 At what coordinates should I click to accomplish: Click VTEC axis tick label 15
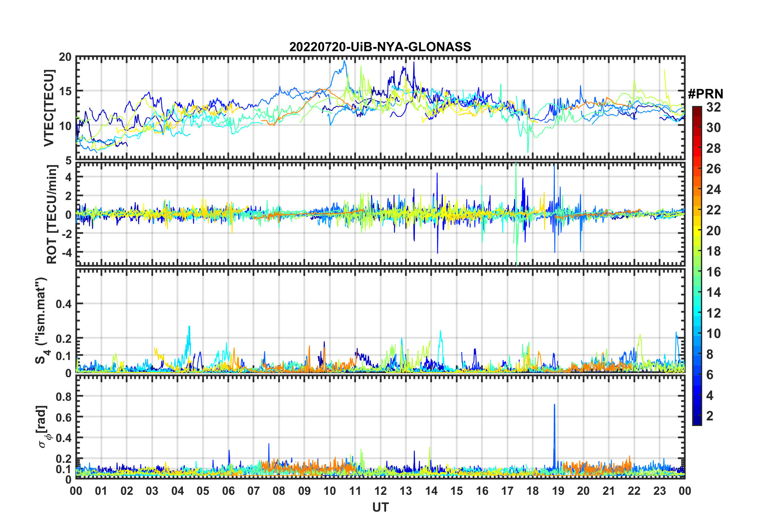65,91
